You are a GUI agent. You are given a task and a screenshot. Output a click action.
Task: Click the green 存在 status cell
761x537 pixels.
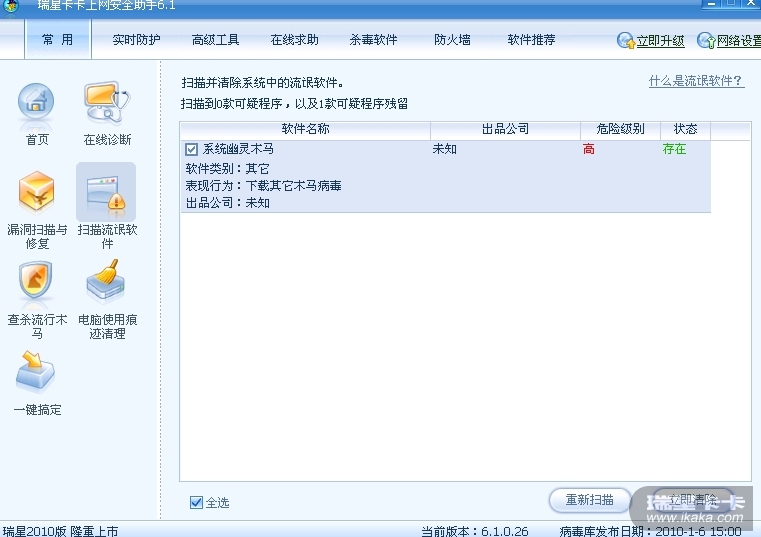pos(674,149)
